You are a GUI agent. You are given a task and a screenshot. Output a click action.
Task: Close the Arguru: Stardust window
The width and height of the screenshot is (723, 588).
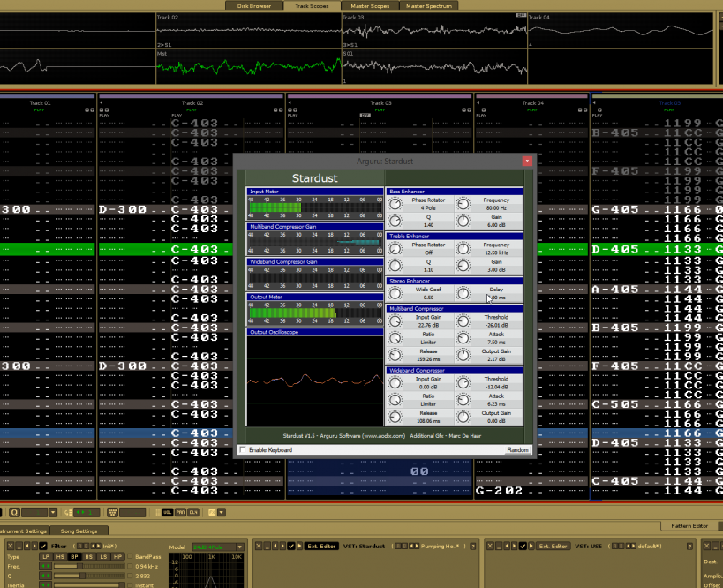[526, 161]
